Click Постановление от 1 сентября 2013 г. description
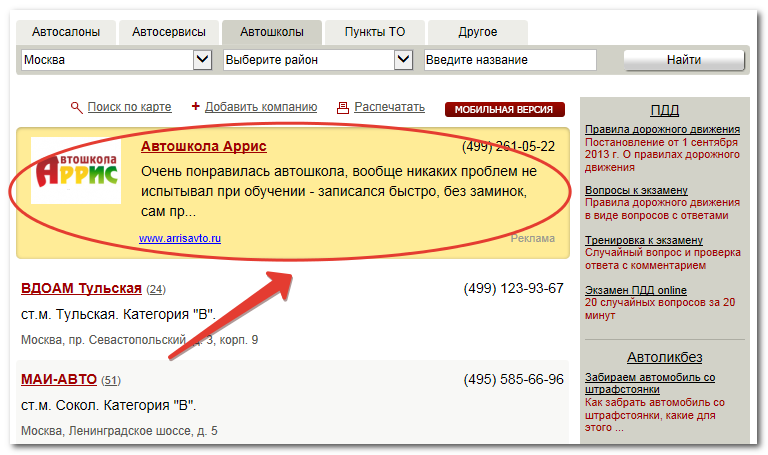The width and height of the screenshot is (768, 455). pyautogui.click(x=662, y=155)
